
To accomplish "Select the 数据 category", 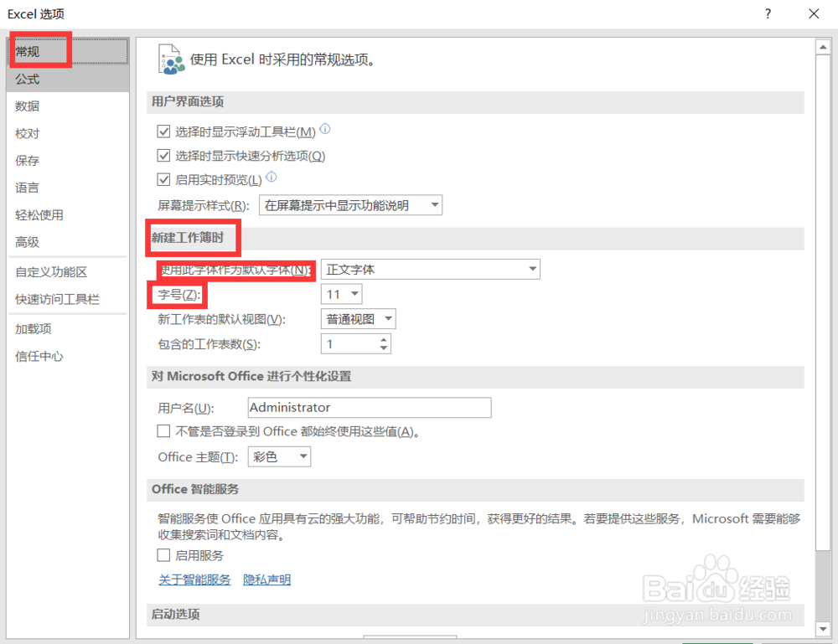I will (68, 106).
